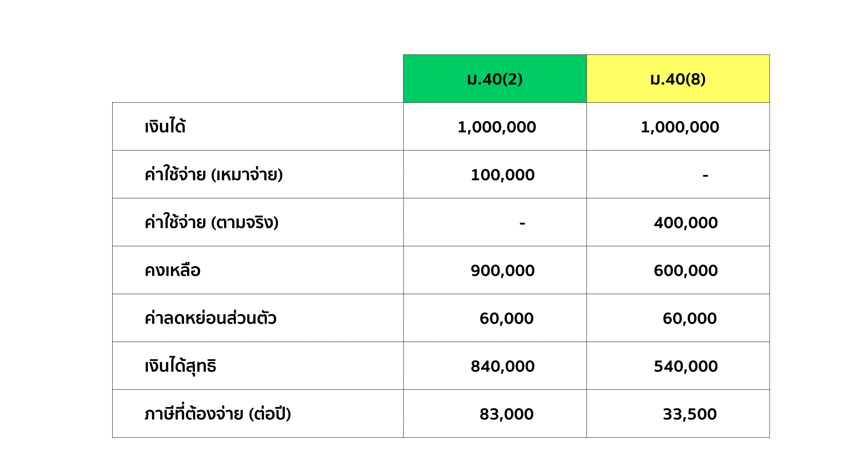Click the green ม.40(2) header cell
This screenshot has height=476, width=868.
(x=495, y=79)
